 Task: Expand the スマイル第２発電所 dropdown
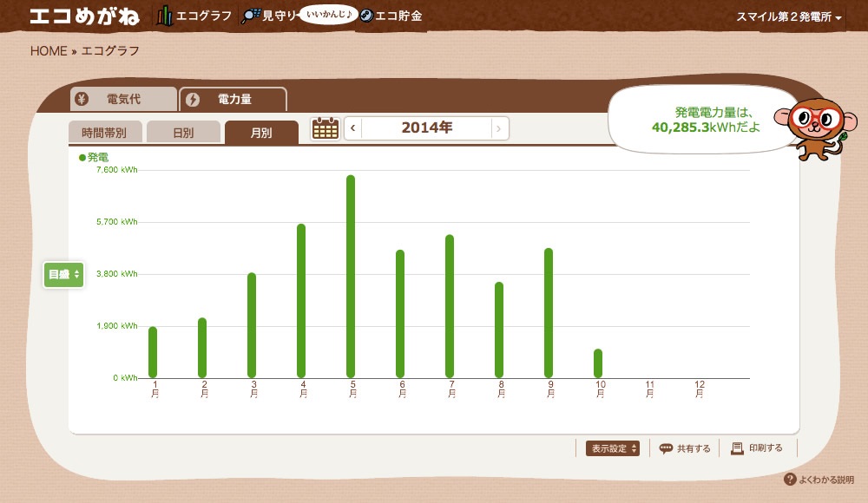click(x=788, y=17)
